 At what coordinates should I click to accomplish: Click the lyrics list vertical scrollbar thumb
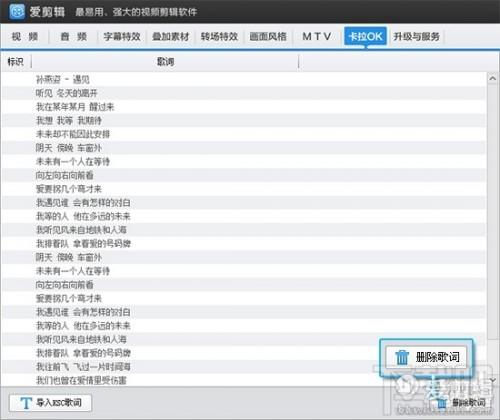click(493, 212)
